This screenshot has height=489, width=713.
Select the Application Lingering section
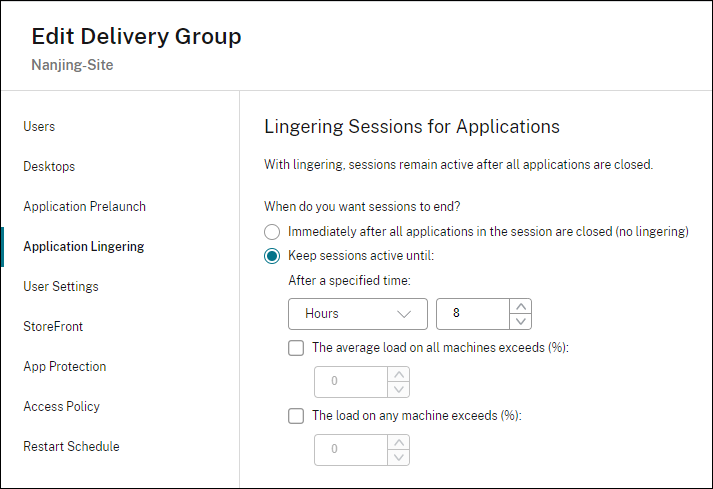tap(83, 247)
